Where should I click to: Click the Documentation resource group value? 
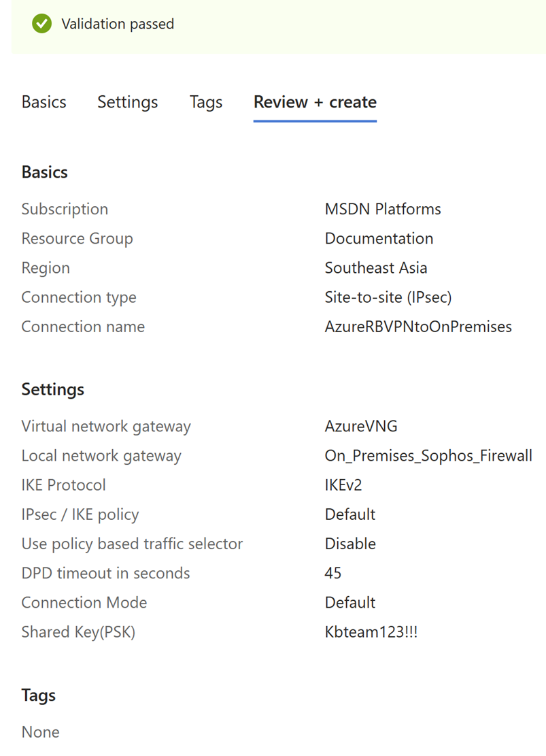[x=379, y=238]
